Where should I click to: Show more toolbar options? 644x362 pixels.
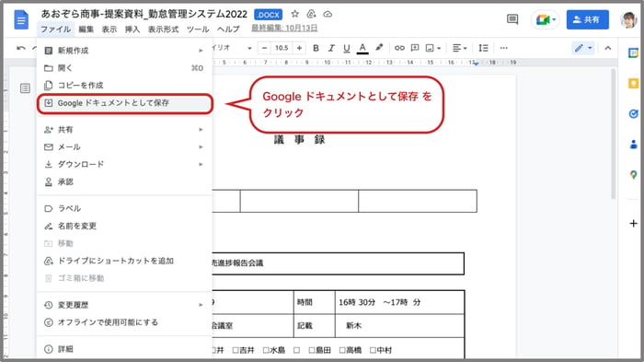503,48
